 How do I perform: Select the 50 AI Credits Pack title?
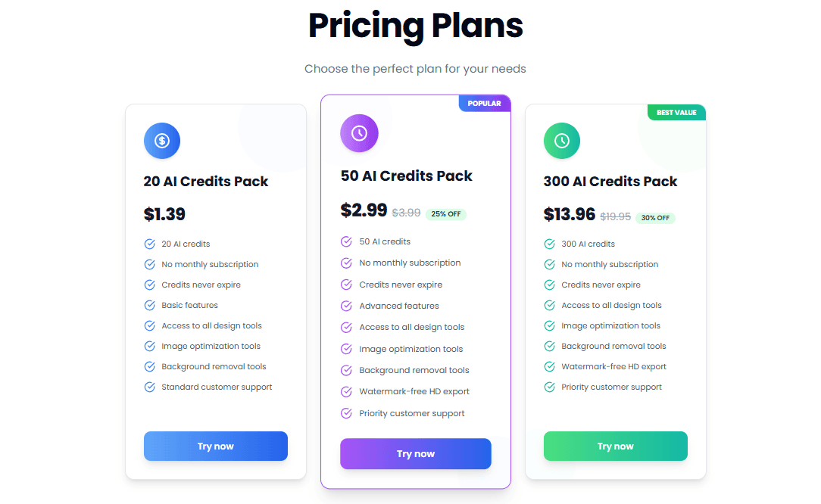point(406,176)
